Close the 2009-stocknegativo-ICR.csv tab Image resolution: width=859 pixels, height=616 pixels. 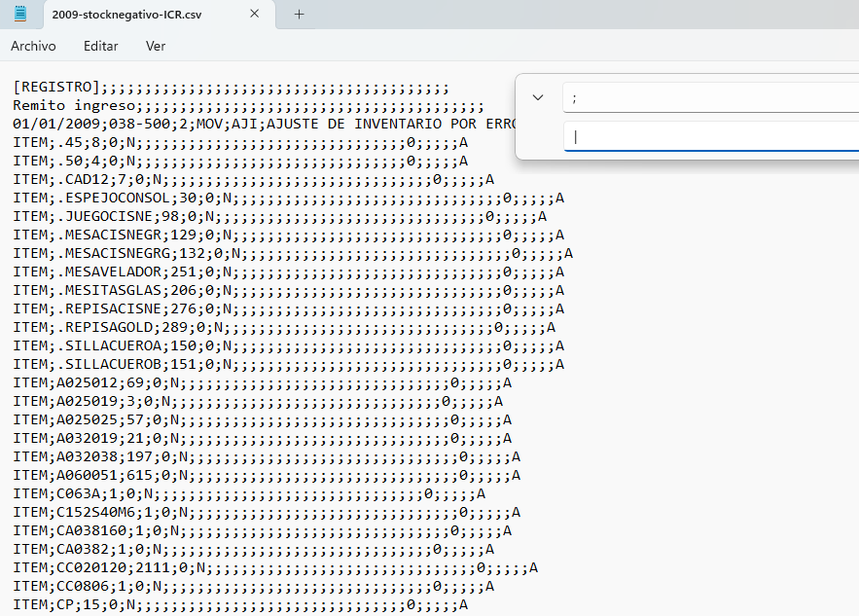coord(255,15)
